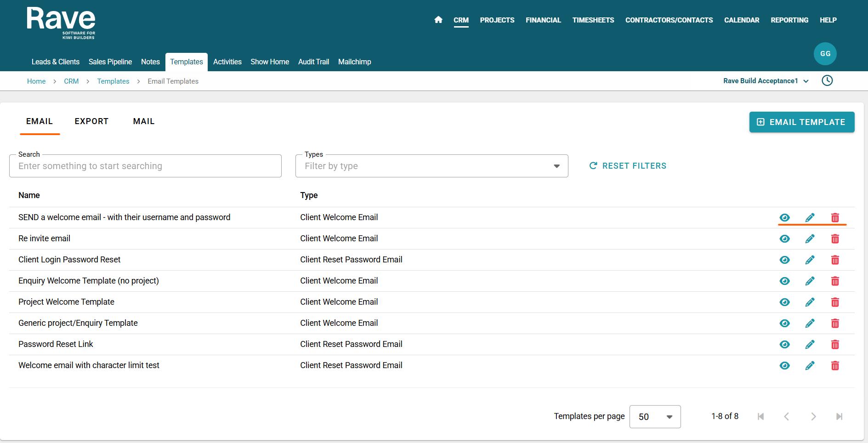Delete the 'Project Welcome Template'
Screen dimensions: 868x443
[x=835, y=302]
